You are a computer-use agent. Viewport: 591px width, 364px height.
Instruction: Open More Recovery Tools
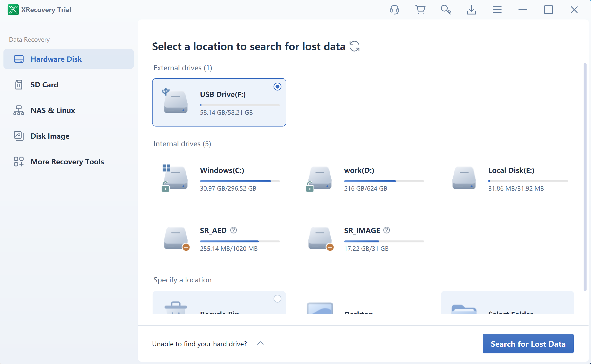(69, 162)
